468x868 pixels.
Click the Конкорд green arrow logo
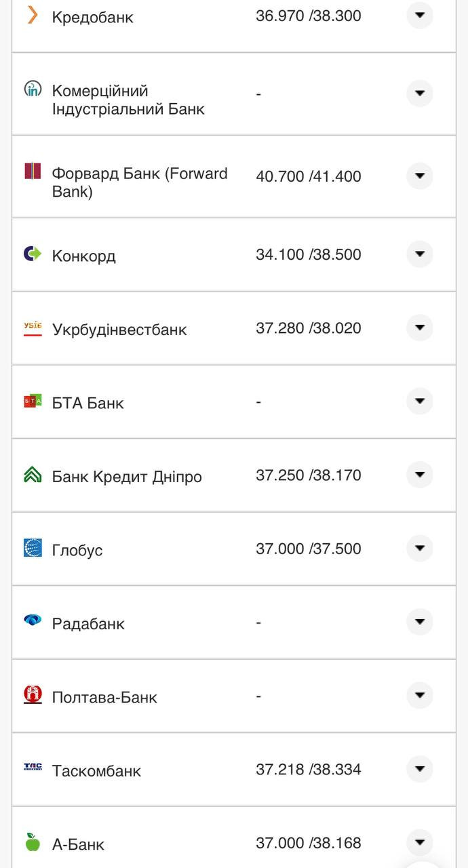31,254
